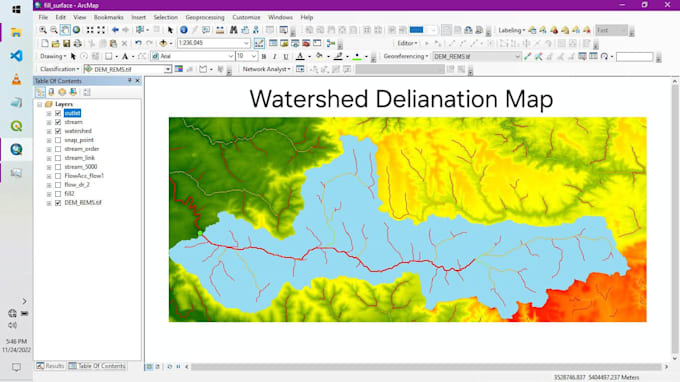Undo the last action
Screen dimensions: 680x382
(138, 43)
